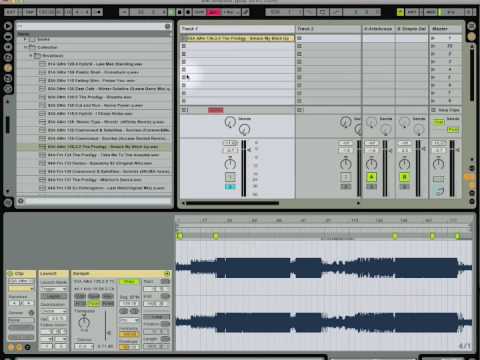
Task: Click the Seg. BPM value field
Action: (x=129, y=303)
